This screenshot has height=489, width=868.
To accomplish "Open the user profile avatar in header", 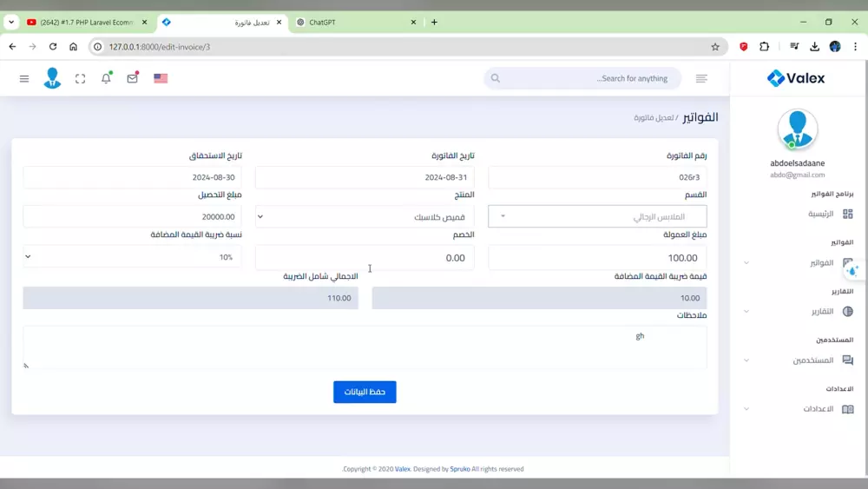I will tap(53, 78).
